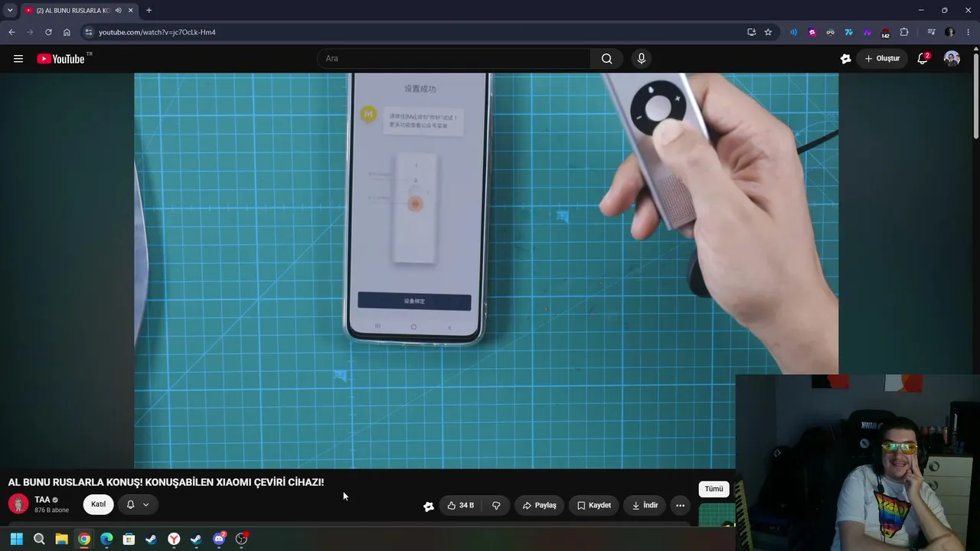Open the browser home page button
Screen dimensions: 980x551
click(67, 32)
